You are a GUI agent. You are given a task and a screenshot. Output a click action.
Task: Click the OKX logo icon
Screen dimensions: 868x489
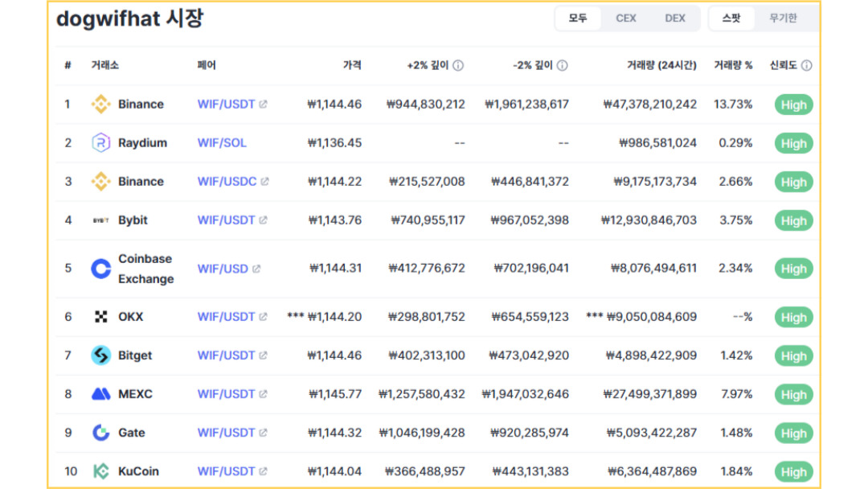(100, 317)
